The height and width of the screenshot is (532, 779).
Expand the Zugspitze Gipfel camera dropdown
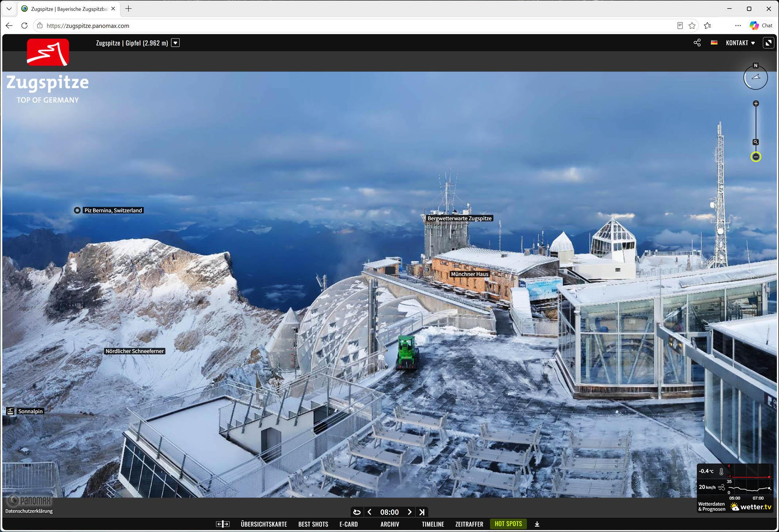[175, 43]
